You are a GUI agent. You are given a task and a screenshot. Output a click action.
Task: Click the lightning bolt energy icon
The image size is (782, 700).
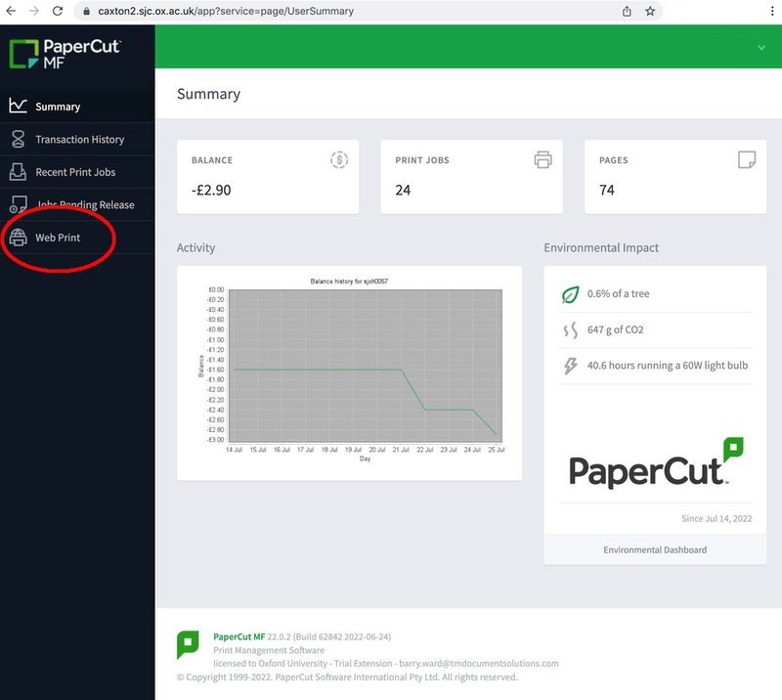pos(570,366)
